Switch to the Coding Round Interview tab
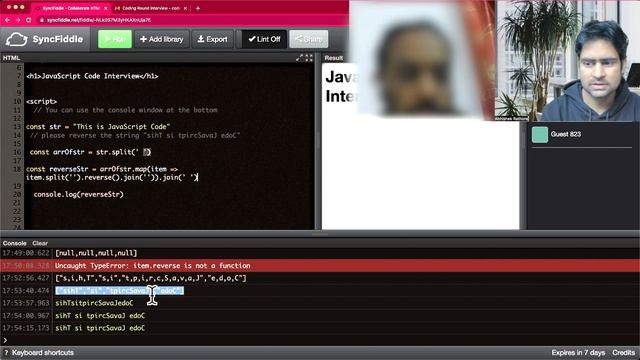 point(150,8)
